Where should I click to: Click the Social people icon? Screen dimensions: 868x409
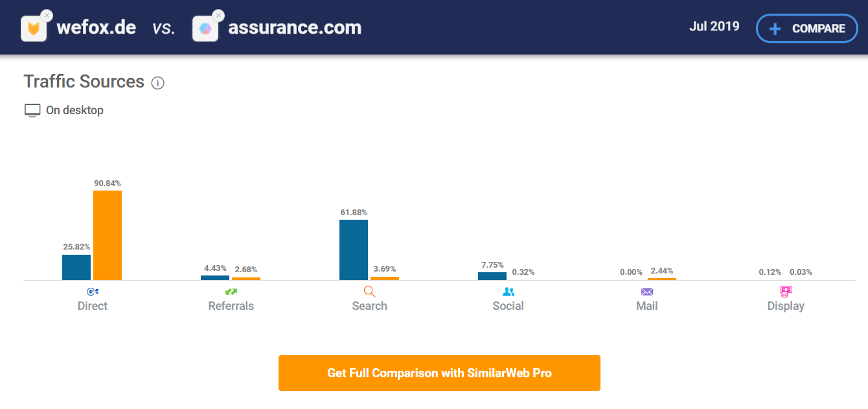click(508, 292)
